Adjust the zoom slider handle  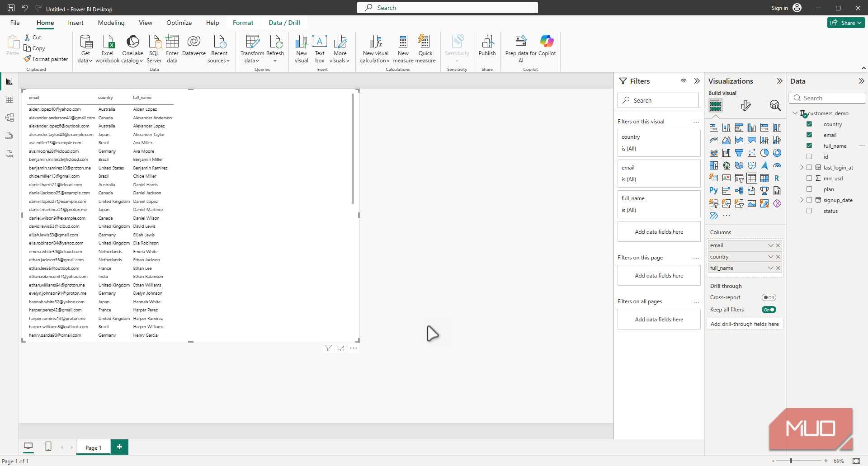pos(791,461)
